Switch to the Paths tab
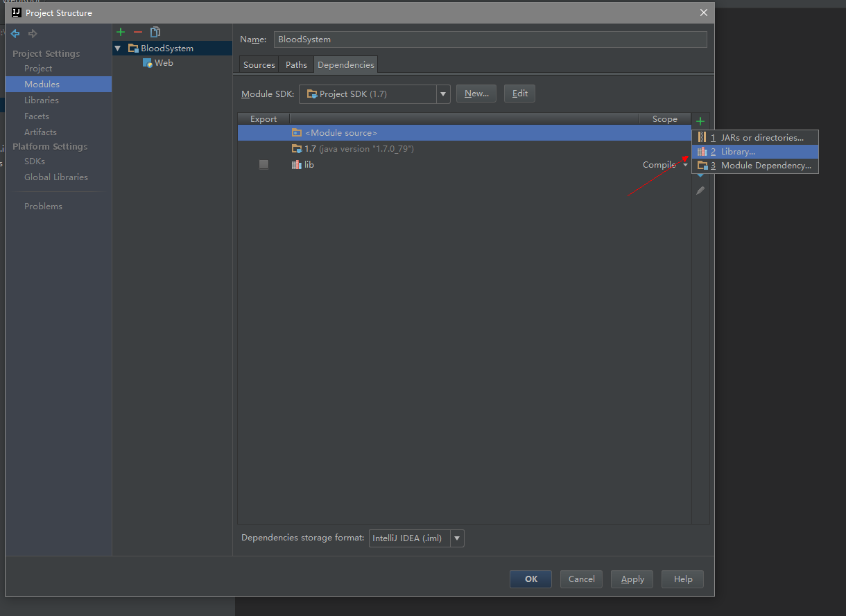This screenshot has height=616, width=846. click(x=296, y=64)
